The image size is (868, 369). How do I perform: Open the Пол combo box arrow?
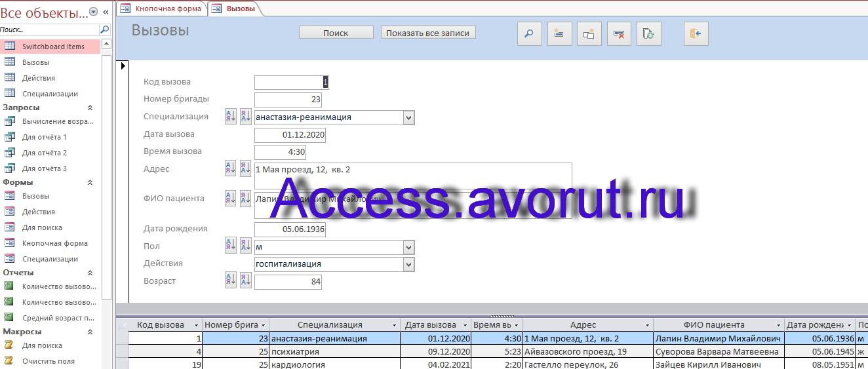point(409,247)
